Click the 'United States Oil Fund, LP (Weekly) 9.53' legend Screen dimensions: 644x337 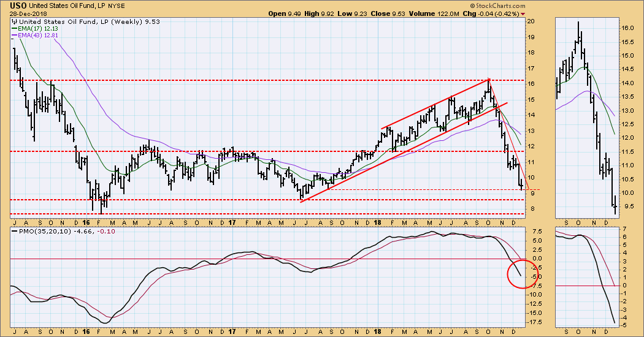tap(90, 22)
